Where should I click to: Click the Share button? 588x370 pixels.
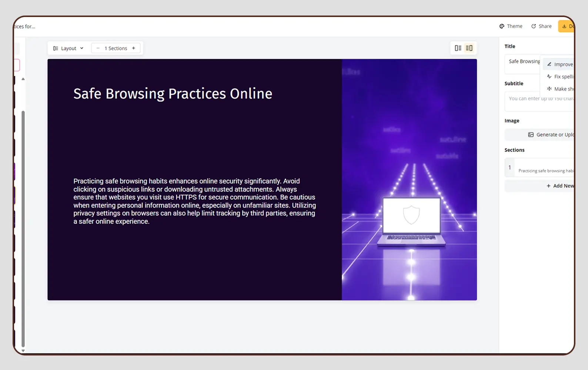[541, 26]
